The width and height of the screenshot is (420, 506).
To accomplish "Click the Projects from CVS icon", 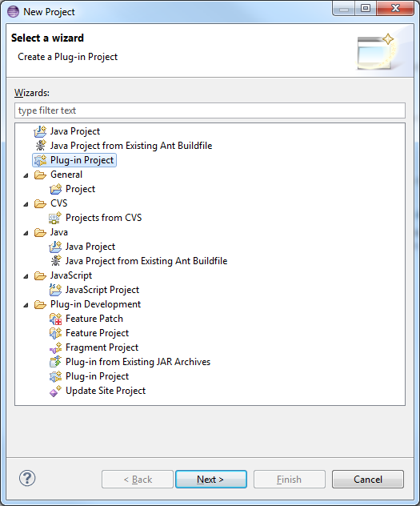I will pos(55,218).
